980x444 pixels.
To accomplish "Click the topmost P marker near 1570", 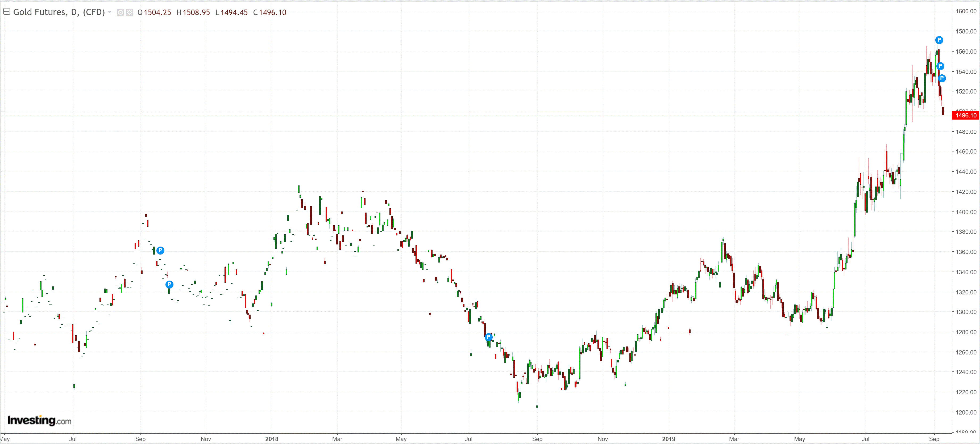I will point(939,40).
